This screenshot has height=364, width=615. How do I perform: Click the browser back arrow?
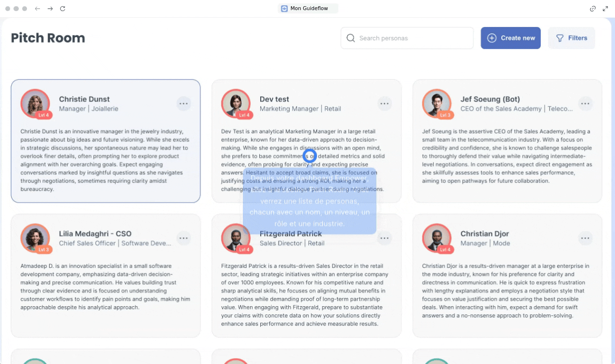[38, 9]
